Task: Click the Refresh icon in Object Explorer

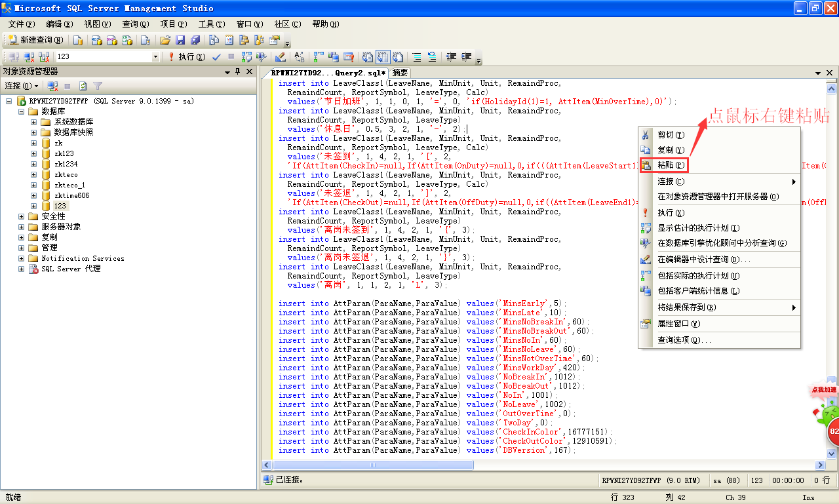Action: pos(83,86)
